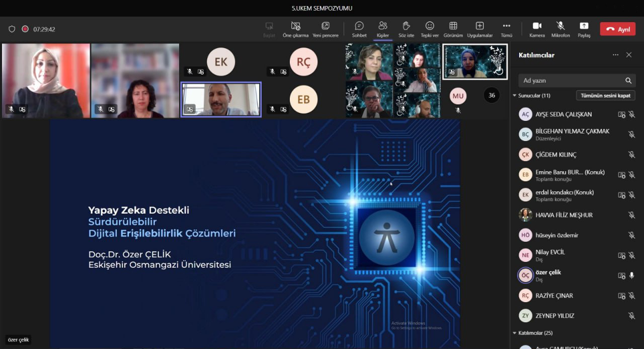Collapse the Sunucular (11) section
This screenshot has height=349, width=644.
[515, 96]
